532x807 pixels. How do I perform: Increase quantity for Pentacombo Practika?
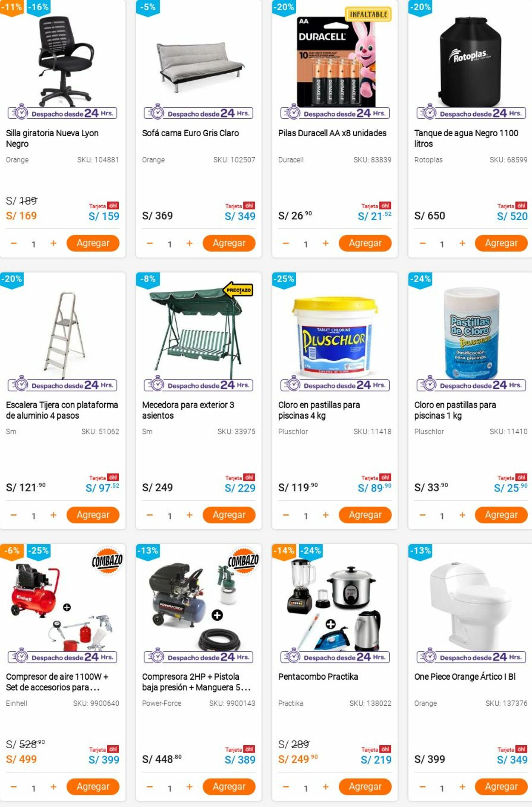326,787
